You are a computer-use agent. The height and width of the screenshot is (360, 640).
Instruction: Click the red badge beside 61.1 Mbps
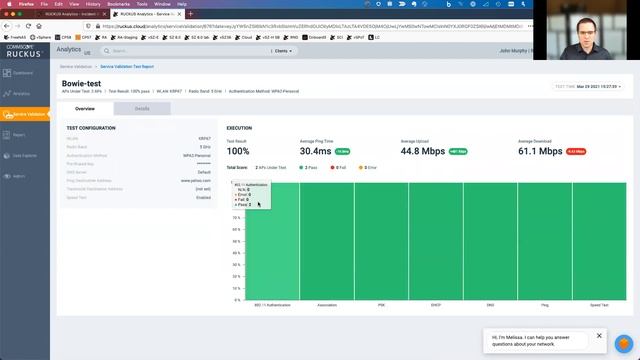click(576, 151)
